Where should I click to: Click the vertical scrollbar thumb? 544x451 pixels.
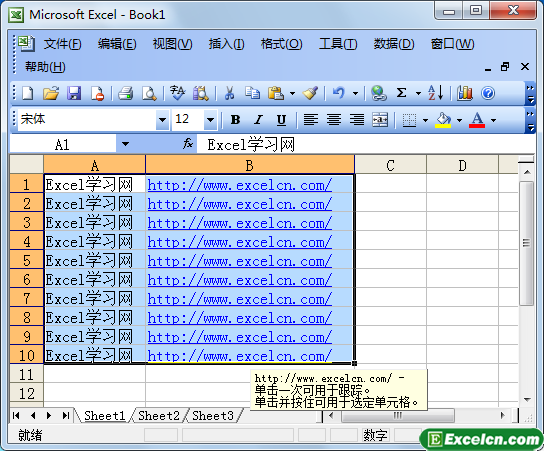[527, 243]
